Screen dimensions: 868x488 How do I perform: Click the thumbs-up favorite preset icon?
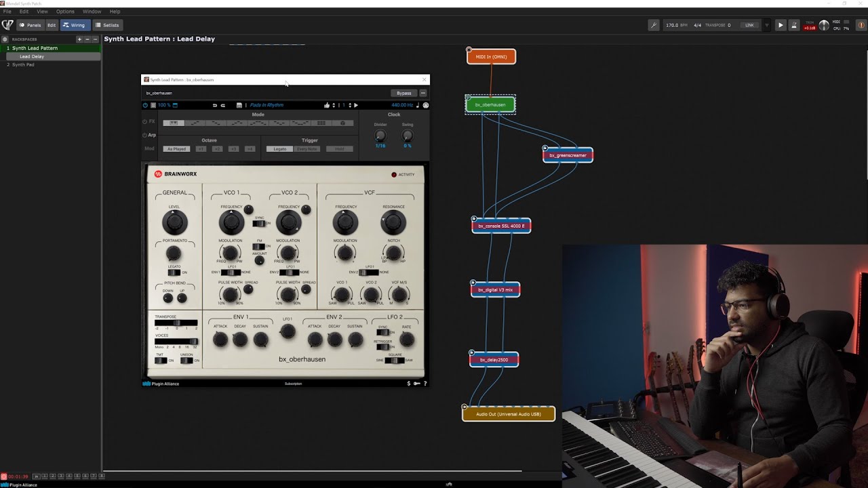327,105
